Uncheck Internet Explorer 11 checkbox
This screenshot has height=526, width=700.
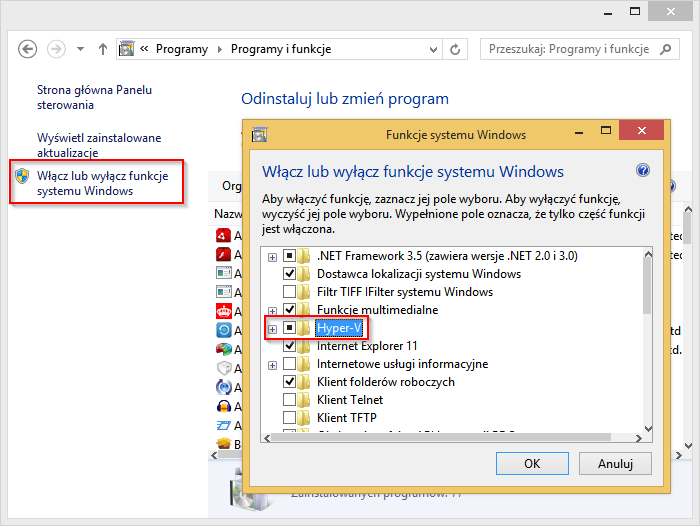(289, 346)
